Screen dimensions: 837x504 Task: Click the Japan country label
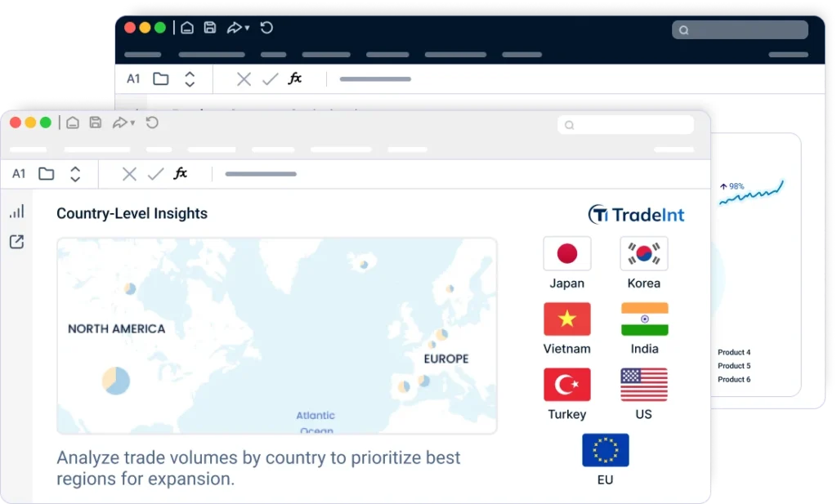[567, 283]
